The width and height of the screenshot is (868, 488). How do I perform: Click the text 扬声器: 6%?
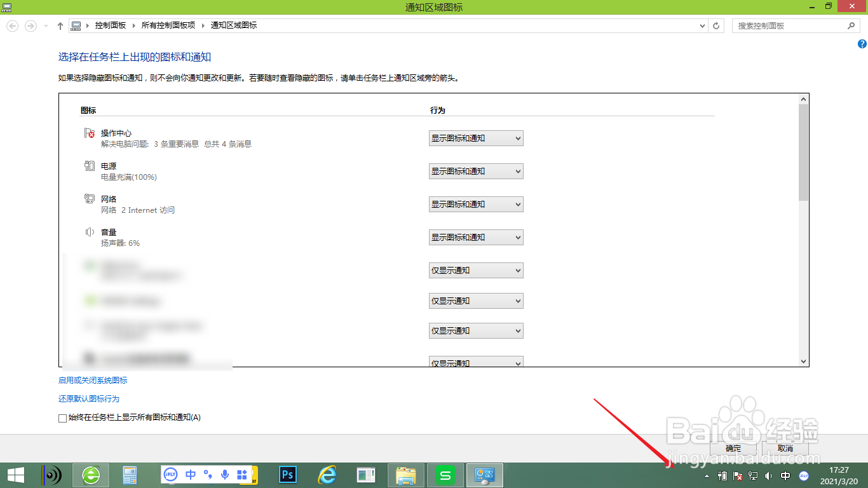[120, 243]
